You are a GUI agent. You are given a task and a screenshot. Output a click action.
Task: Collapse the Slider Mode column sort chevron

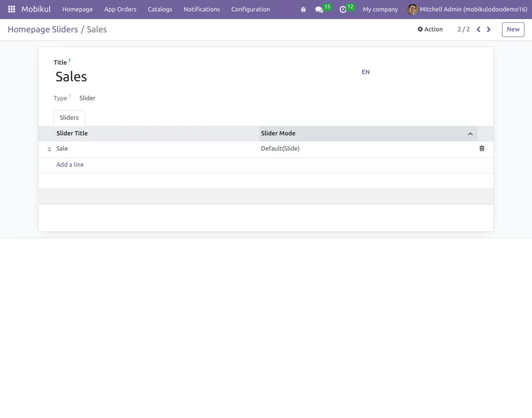tap(470, 133)
